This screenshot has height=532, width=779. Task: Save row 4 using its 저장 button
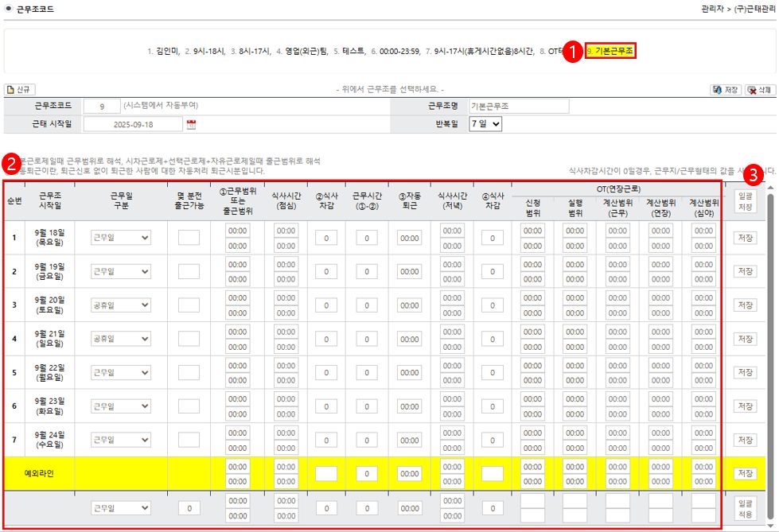pyautogui.click(x=745, y=339)
